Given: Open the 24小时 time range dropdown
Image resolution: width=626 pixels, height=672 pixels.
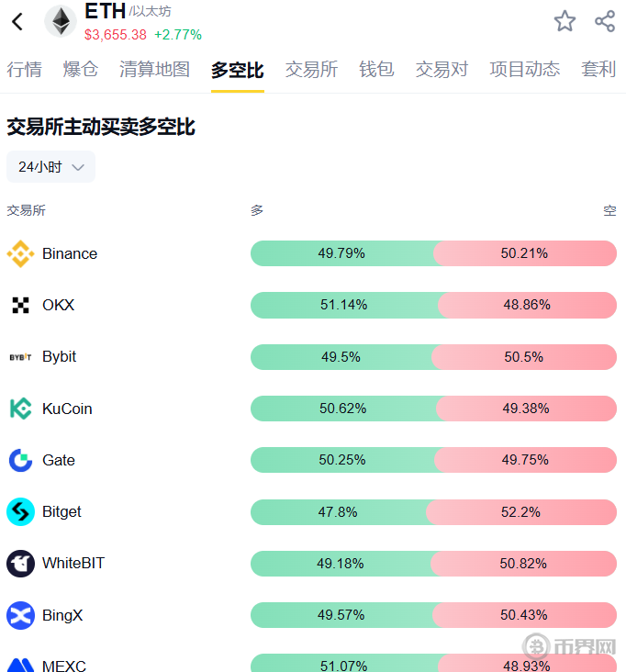Looking at the screenshot, I should coord(50,167).
